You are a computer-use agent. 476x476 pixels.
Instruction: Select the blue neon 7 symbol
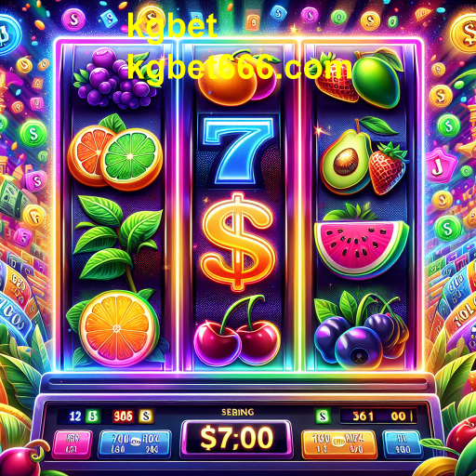pos(238,152)
